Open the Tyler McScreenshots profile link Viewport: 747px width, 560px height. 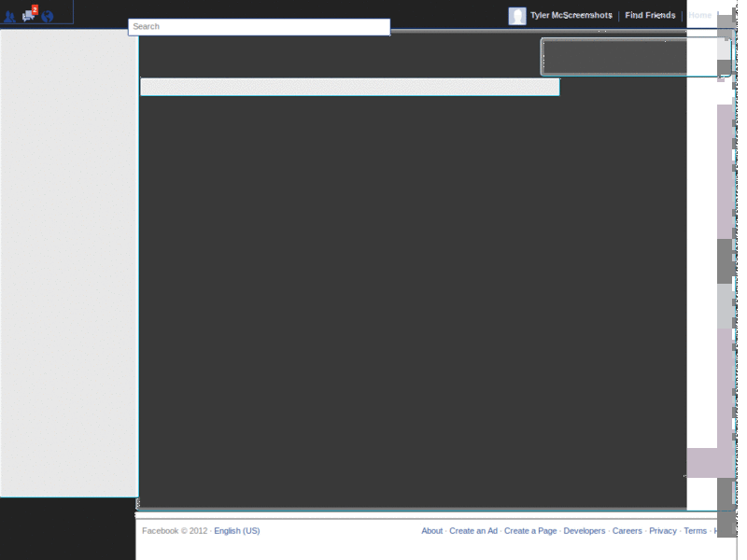point(571,15)
